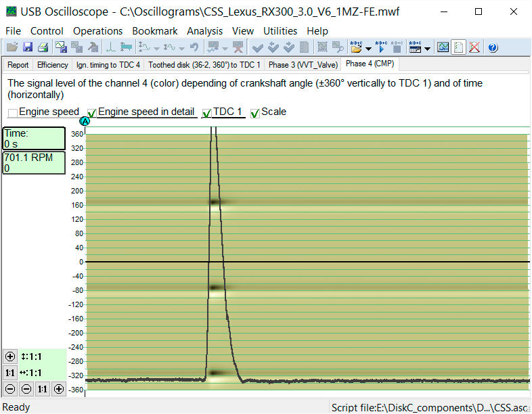The image size is (532, 414).
Task: Click the horizontal-compress waveform icon
Action: [169, 47]
